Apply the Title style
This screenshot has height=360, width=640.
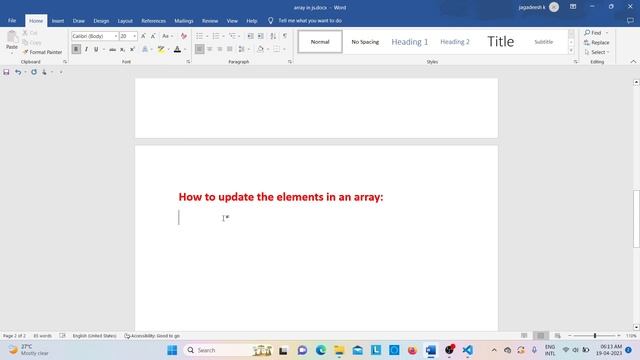500,42
